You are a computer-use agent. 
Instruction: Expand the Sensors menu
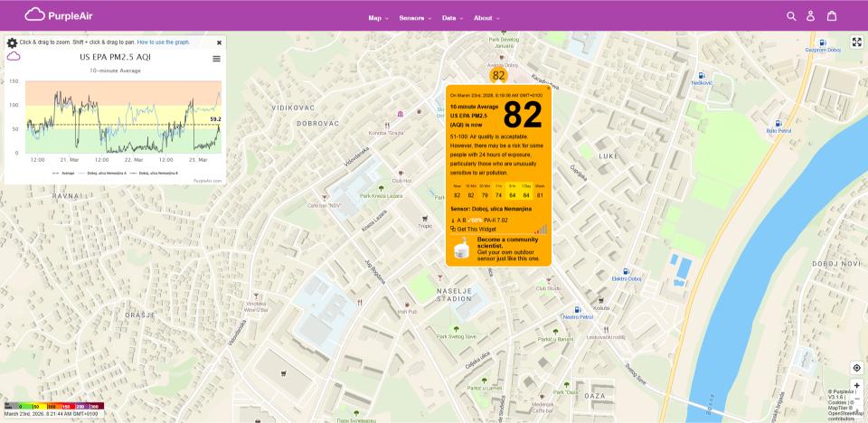tap(415, 18)
